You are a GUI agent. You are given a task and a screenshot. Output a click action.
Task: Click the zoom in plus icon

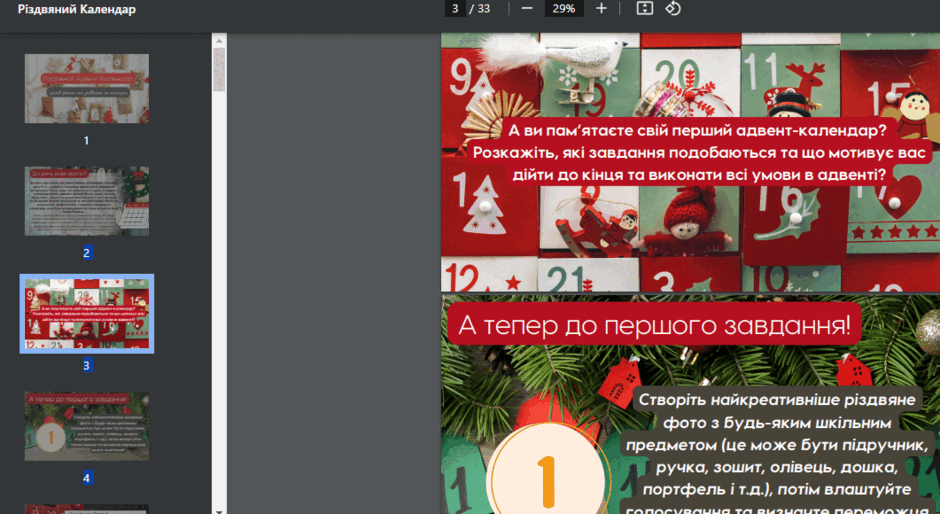point(601,8)
